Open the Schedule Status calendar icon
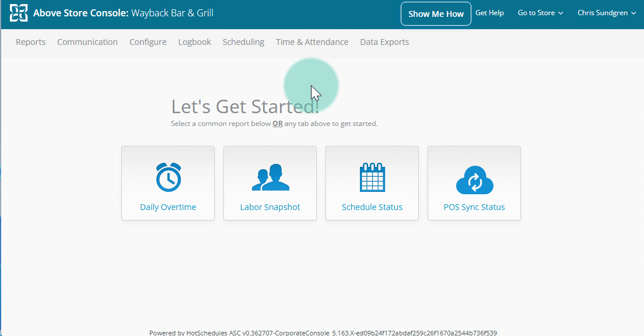Image resolution: width=644 pixels, height=336 pixels. 372,177
